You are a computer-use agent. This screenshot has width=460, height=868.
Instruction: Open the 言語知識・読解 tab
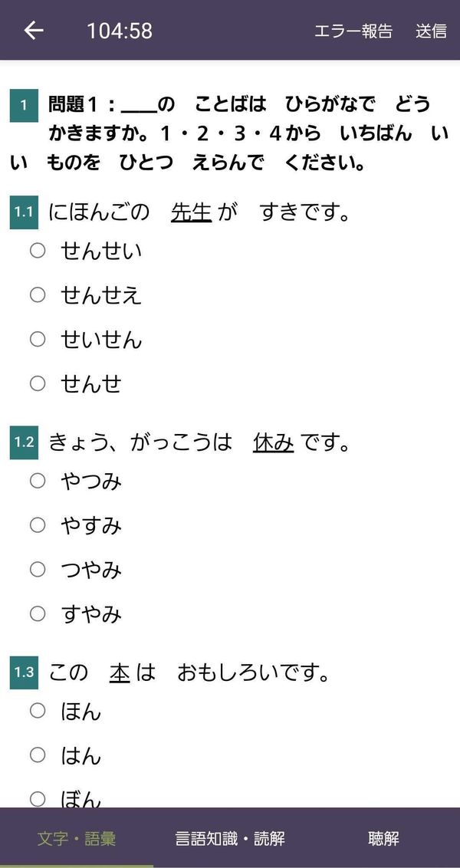[x=230, y=839]
